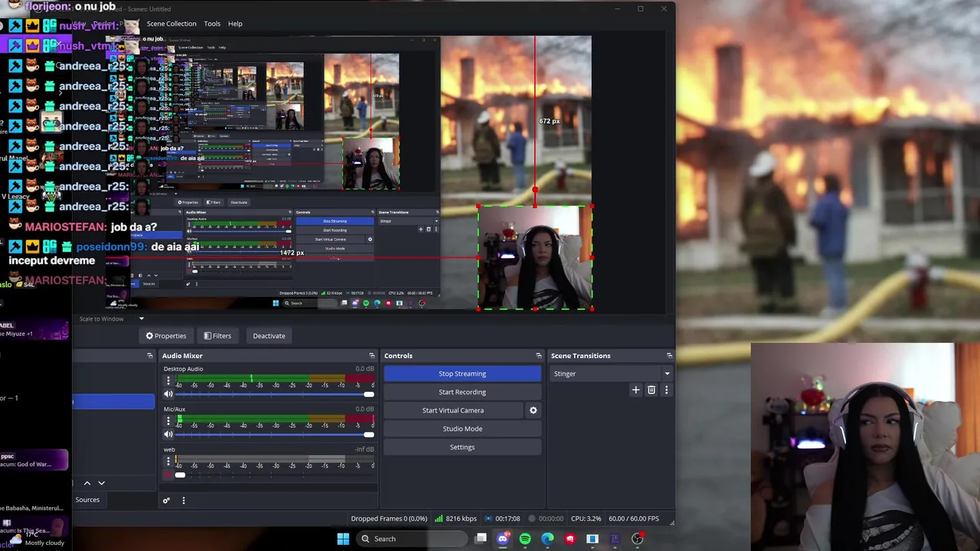Pop out the Scene Transitions dock
This screenshot has height=551, width=980.
coord(670,356)
